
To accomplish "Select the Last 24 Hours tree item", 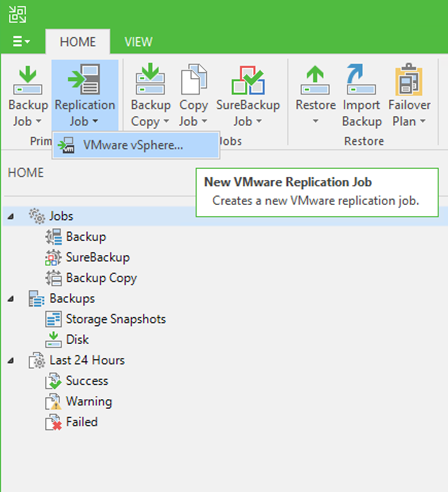I will click(87, 360).
